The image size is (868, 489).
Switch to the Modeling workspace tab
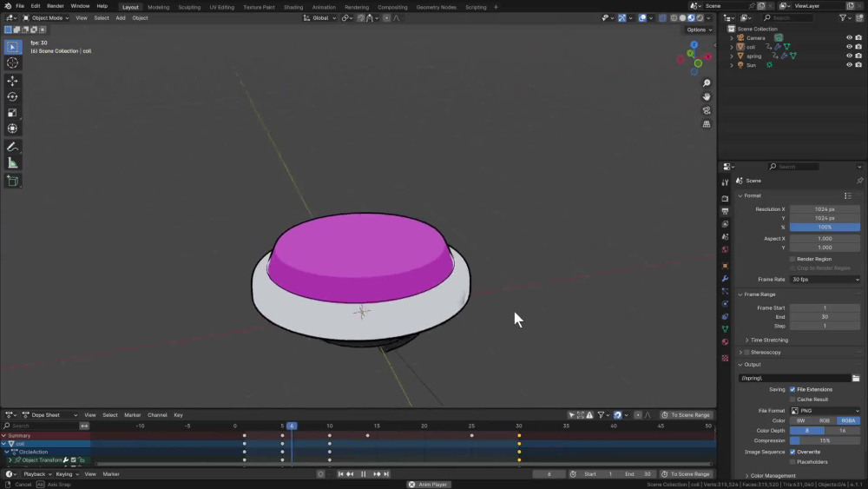point(158,7)
